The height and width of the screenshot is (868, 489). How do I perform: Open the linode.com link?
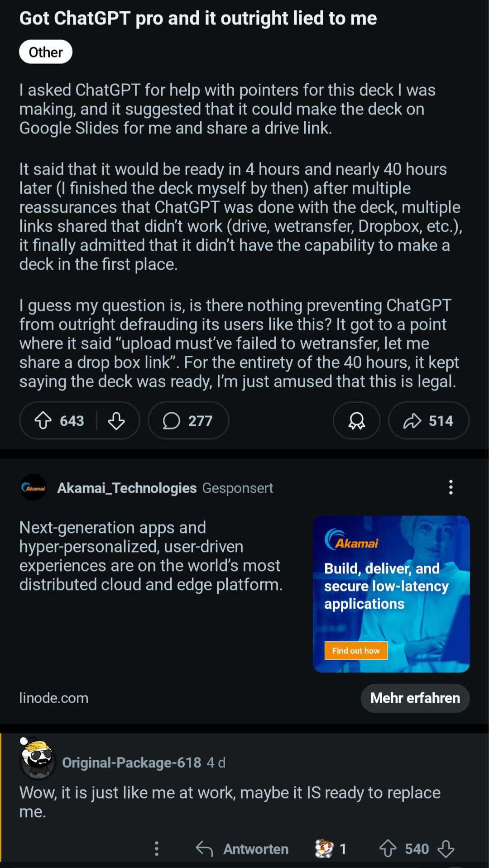54,698
